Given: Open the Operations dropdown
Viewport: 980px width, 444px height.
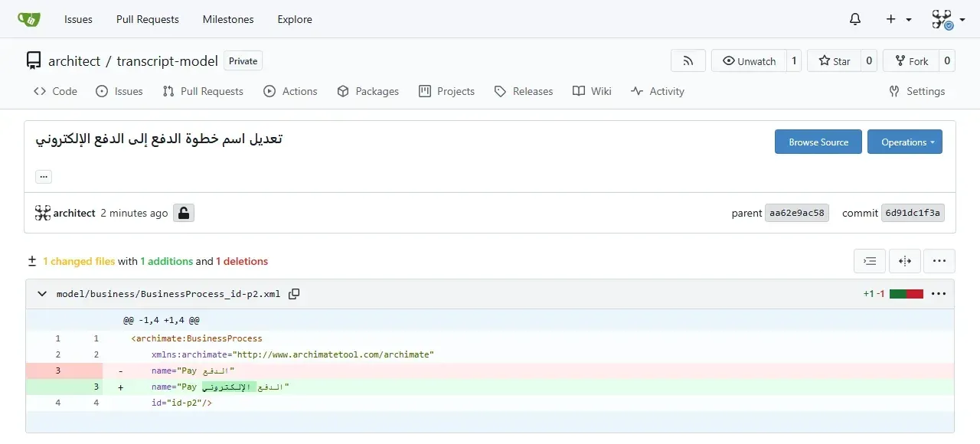Looking at the screenshot, I should click(905, 142).
